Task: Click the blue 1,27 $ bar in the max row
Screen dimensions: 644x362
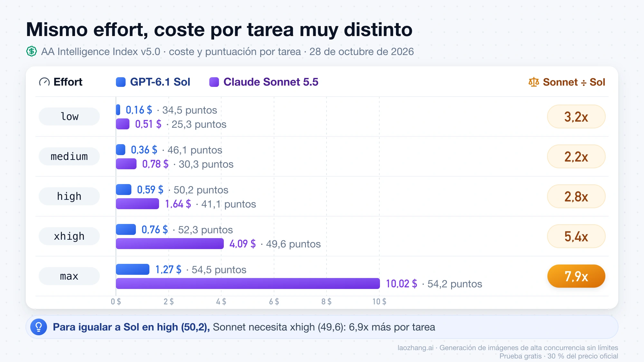Action: tap(133, 269)
